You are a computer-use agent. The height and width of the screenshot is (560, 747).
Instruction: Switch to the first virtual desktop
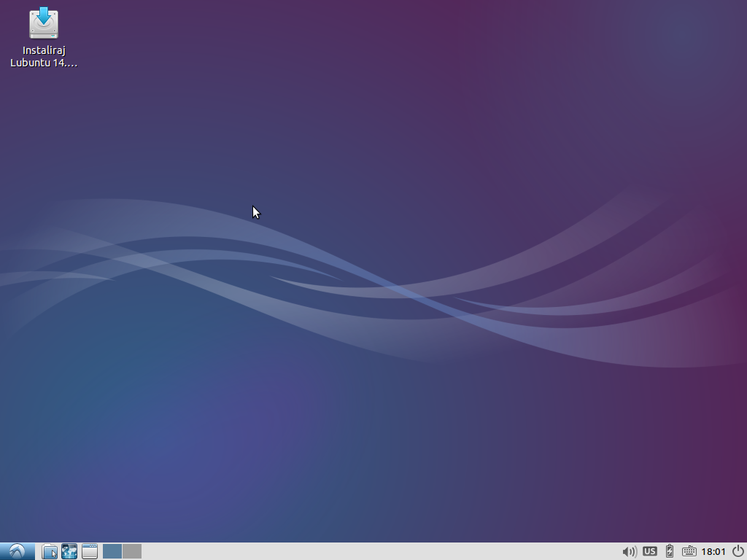(x=112, y=551)
